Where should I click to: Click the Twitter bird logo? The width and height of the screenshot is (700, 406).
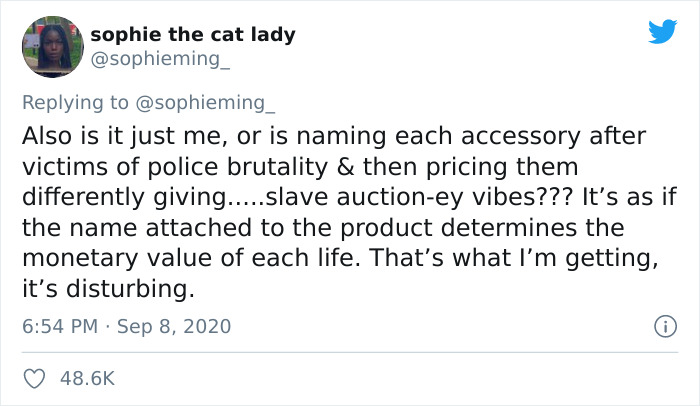pyautogui.click(x=662, y=31)
